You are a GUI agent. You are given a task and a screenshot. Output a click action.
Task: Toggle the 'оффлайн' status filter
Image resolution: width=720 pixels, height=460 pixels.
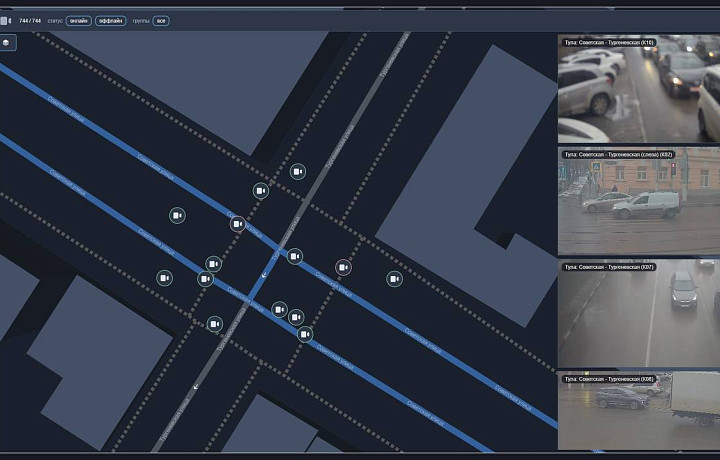pyautogui.click(x=110, y=20)
